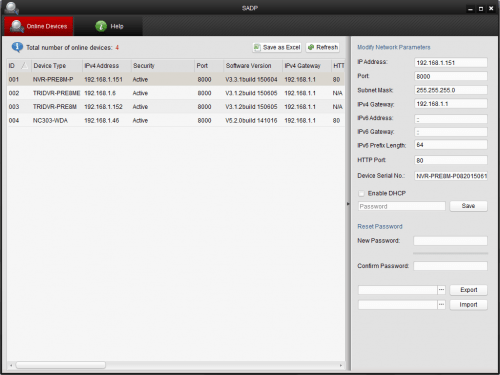Refresh the online device list

click(x=323, y=47)
